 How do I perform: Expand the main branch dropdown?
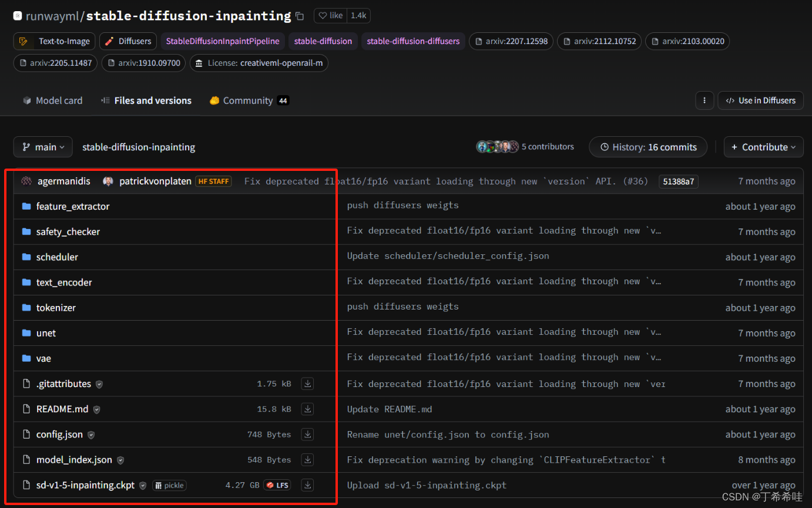(x=43, y=147)
